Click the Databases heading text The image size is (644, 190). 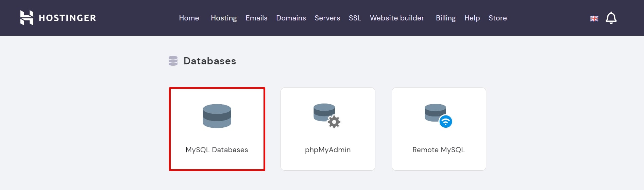pos(210,61)
